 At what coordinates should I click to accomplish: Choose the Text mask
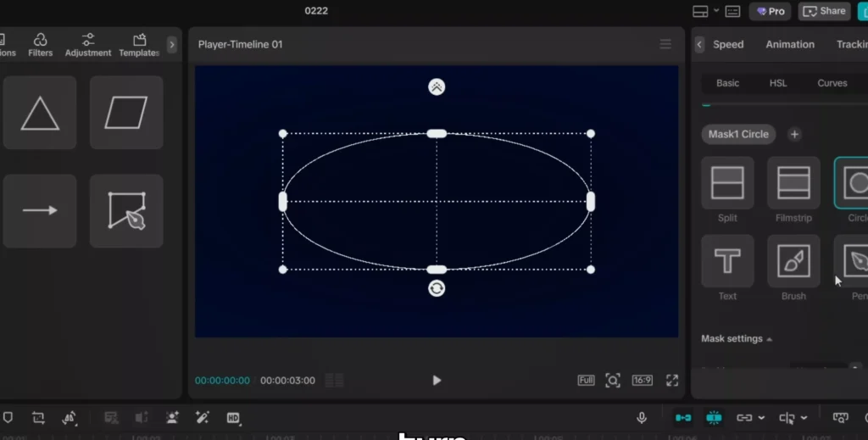click(727, 261)
